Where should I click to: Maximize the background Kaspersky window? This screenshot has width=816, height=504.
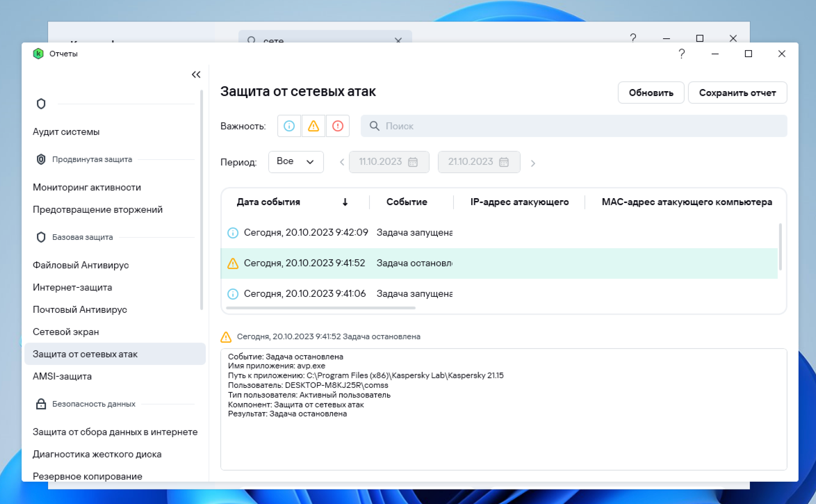pos(700,38)
